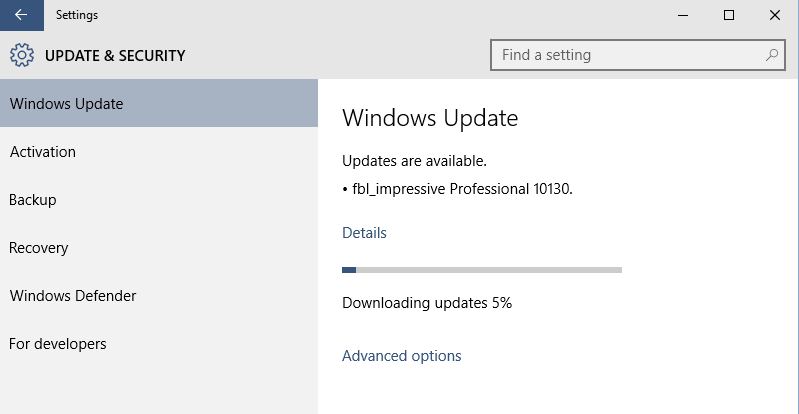Click the Downloading updates 5% status text
The height and width of the screenshot is (414, 799).
pos(427,303)
